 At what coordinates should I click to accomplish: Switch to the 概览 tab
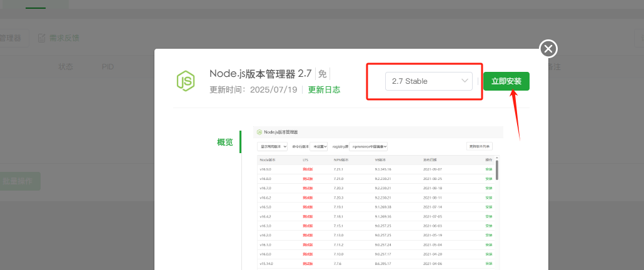pos(225,142)
